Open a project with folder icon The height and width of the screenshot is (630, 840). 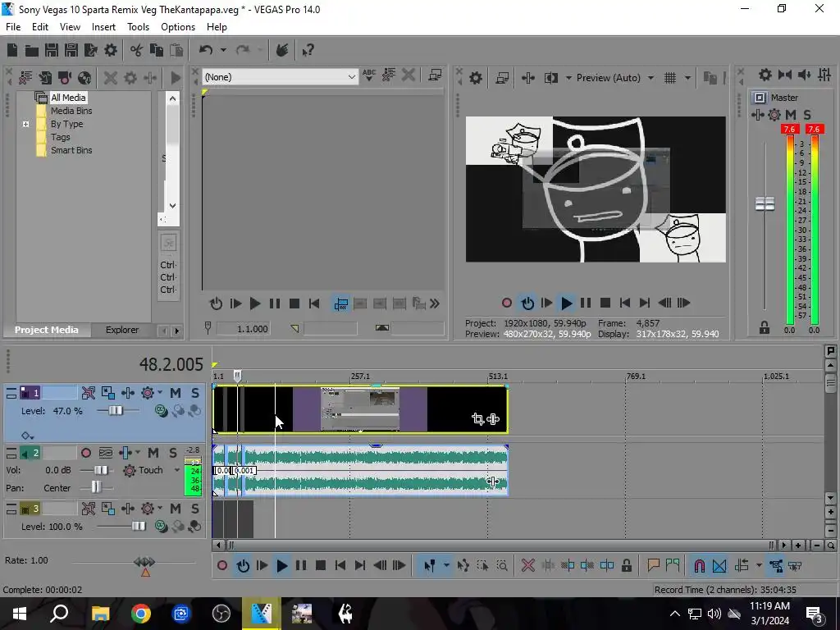coord(32,50)
